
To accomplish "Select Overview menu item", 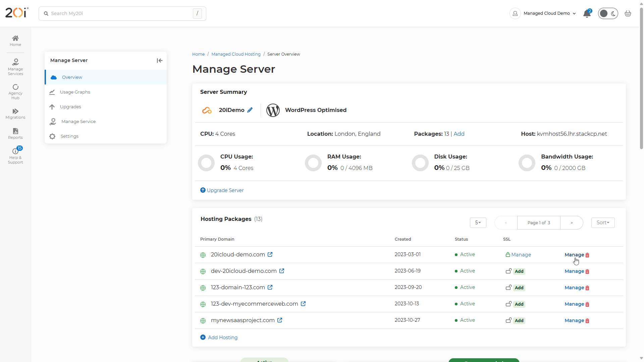I will pos(106,77).
